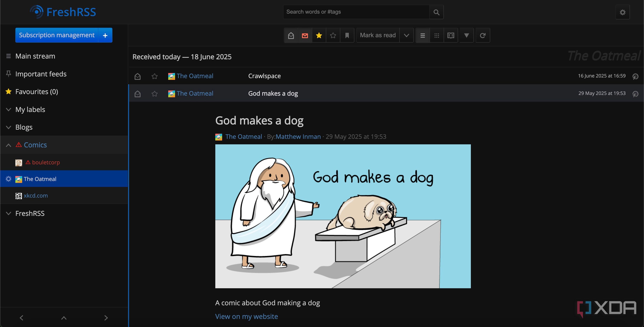
Task: Change sort order with triangle button
Action: [467, 35]
